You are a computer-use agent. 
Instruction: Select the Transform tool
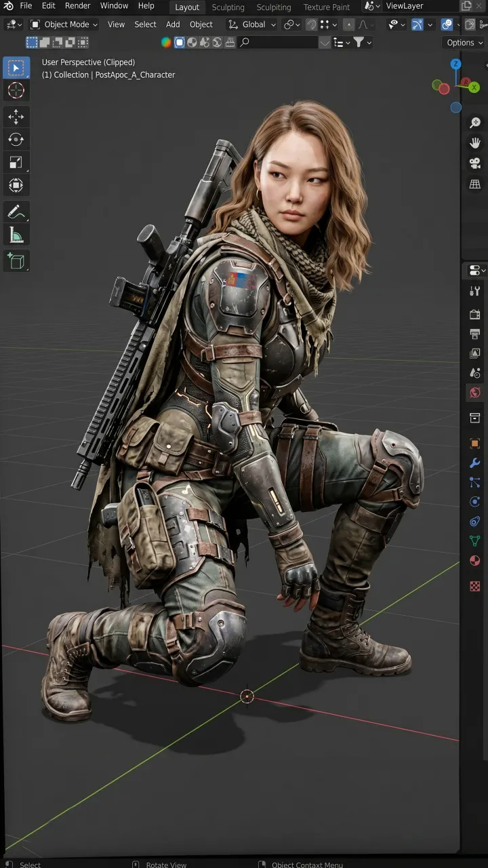(x=16, y=185)
